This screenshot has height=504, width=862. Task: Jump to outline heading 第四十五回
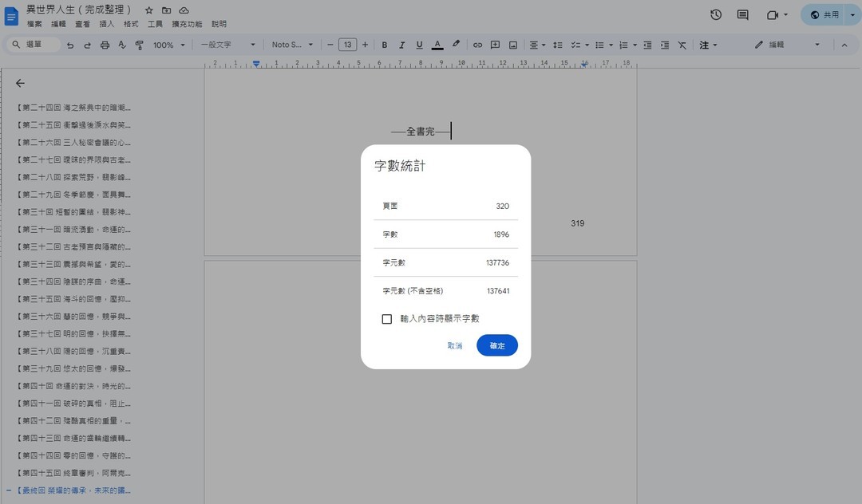[73, 473]
